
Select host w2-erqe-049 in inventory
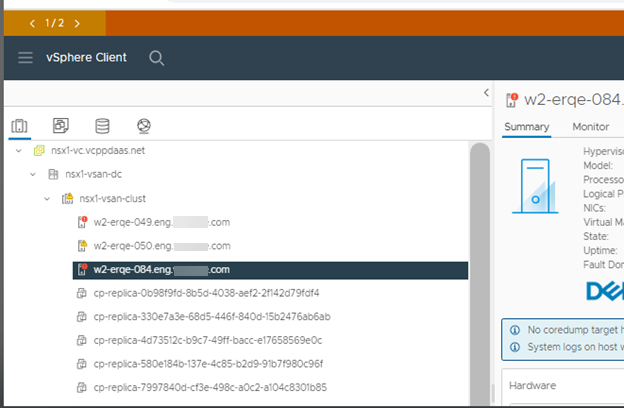click(162, 222)
